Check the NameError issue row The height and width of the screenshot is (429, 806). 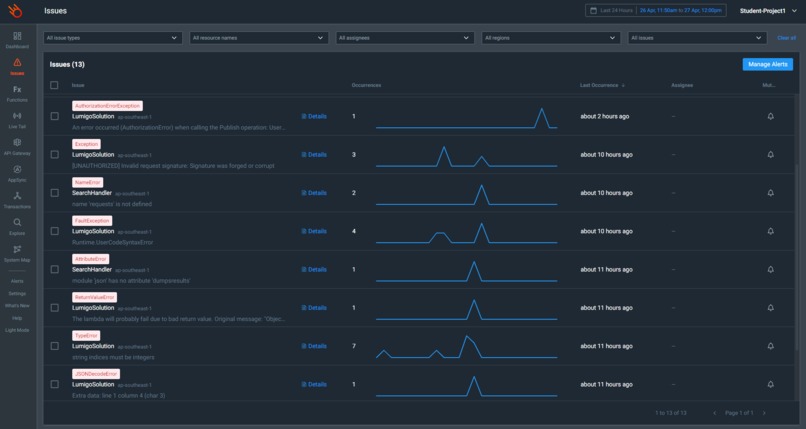[54, 193]
